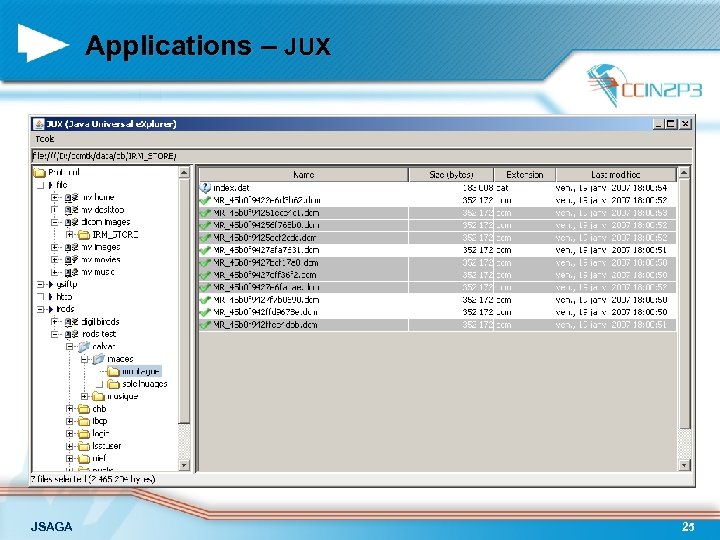Expand the musique folder node
Viewport: 720px width, 540px height.
pyautogui.click(x=84, y=396)
